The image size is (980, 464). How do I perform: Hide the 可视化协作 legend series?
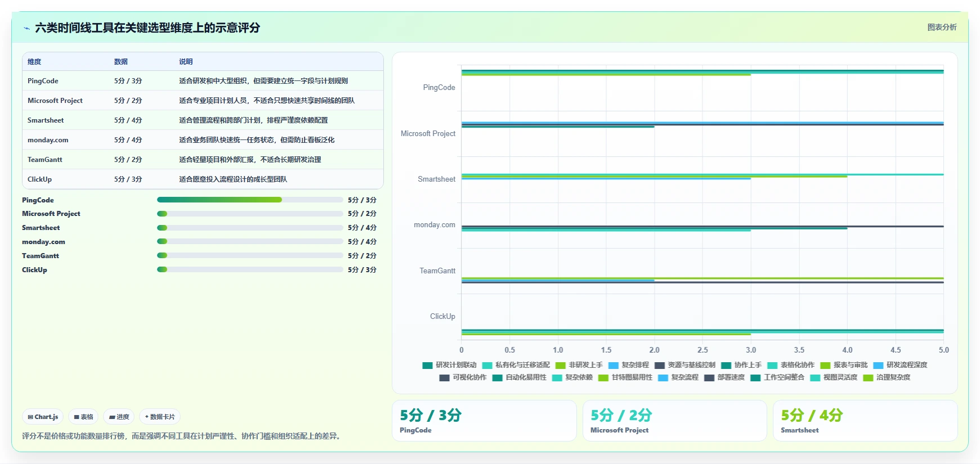[463, 377]
